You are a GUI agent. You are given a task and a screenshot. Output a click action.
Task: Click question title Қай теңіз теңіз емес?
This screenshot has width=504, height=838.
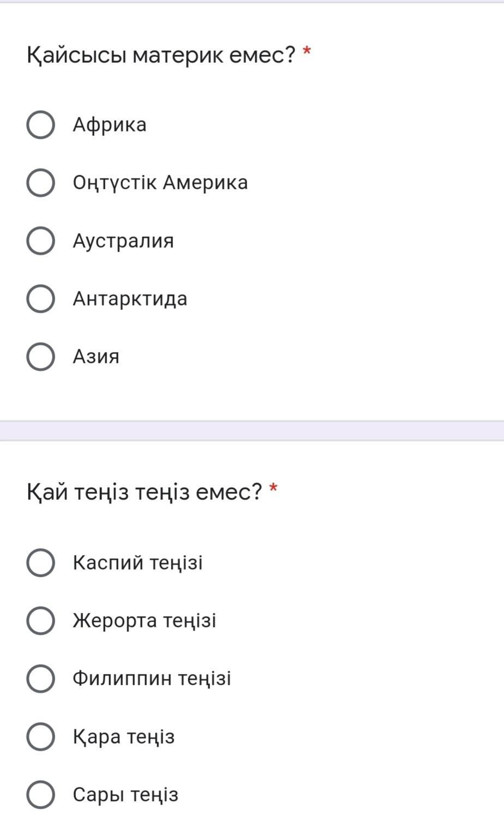[145, 492]
